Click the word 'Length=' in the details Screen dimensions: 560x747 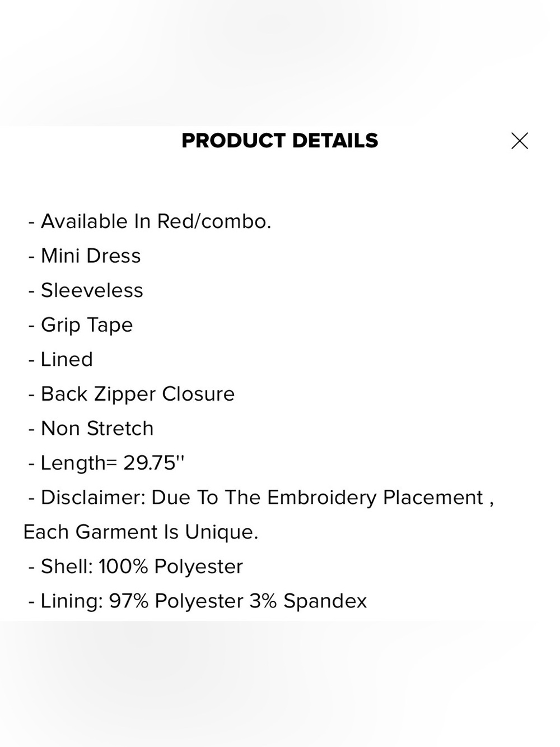(79, 463)
